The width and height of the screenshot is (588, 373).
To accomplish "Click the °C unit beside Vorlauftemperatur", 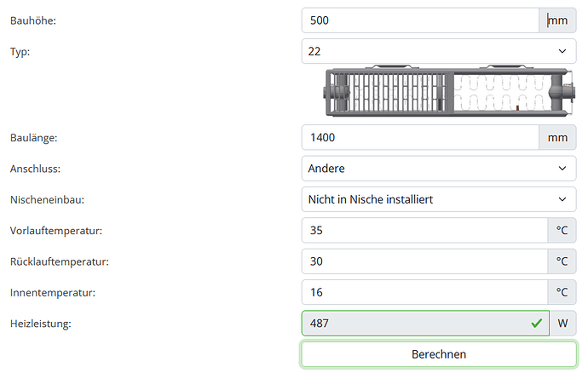I will 562,230.
